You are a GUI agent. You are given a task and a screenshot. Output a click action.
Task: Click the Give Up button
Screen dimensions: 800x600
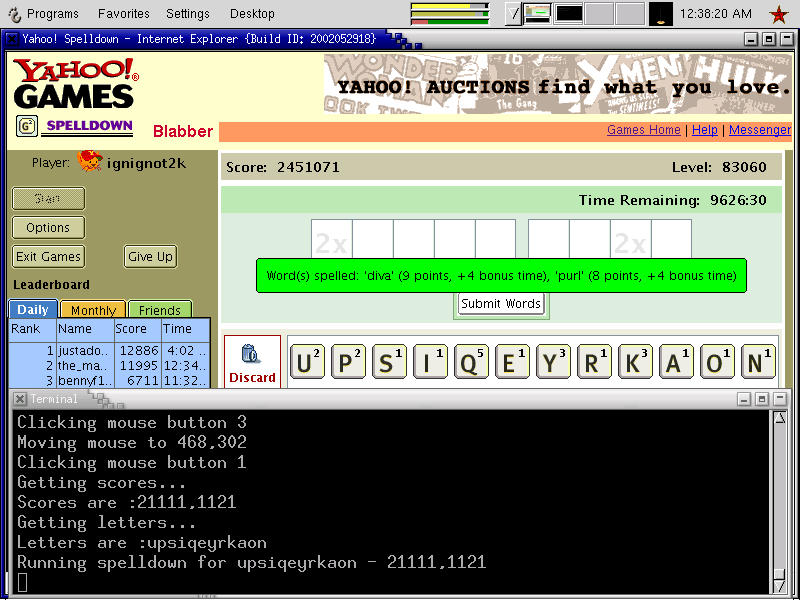(151, 256)
